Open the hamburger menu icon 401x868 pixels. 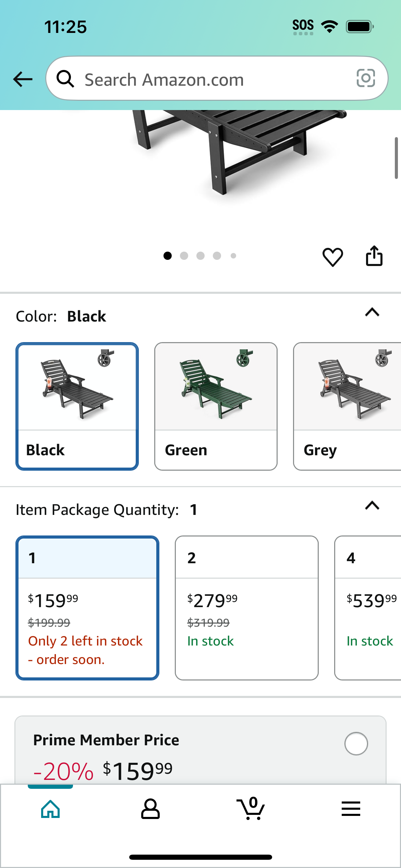(x=351, y=809)
